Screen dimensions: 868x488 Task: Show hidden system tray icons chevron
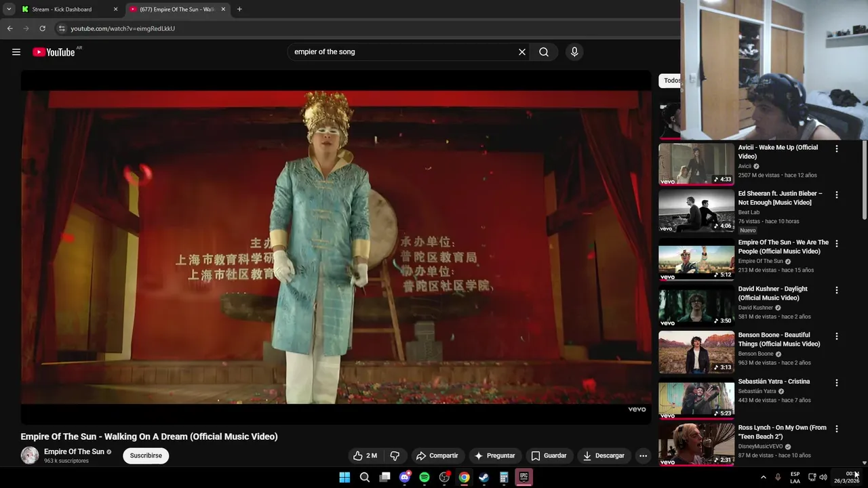pos(763,477)
